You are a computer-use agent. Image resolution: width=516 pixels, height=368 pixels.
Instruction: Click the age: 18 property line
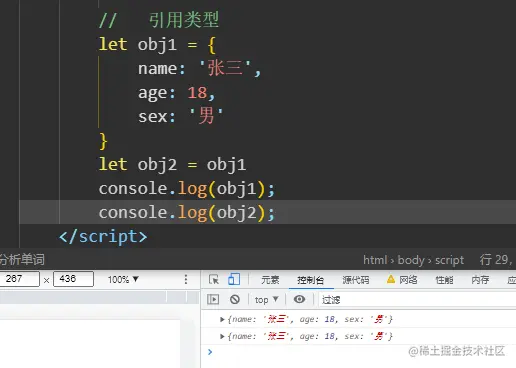coord(177,93)
